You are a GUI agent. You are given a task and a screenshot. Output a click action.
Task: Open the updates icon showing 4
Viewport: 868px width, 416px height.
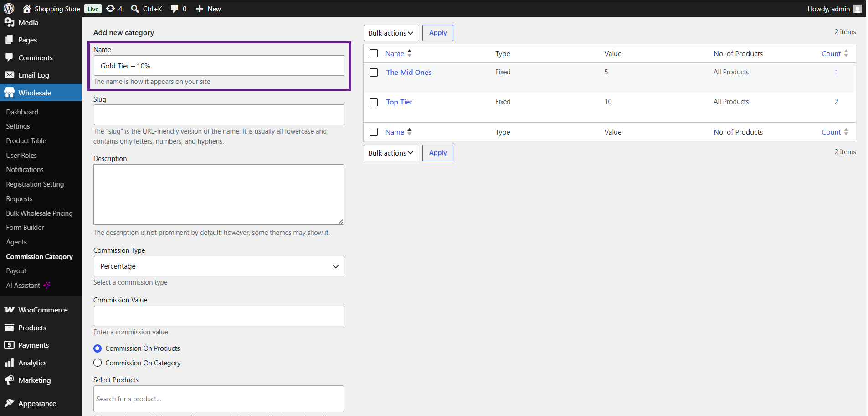coord(110,9)
